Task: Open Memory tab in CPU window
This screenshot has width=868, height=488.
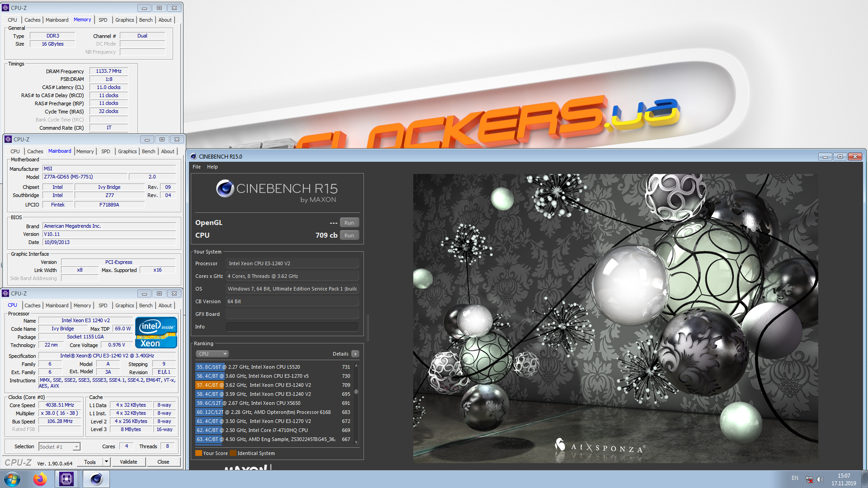Action: 82,305
